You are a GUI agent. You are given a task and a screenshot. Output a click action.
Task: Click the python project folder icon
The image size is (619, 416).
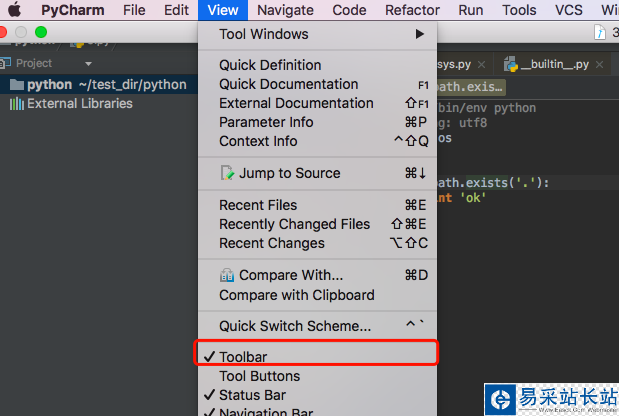16,85
